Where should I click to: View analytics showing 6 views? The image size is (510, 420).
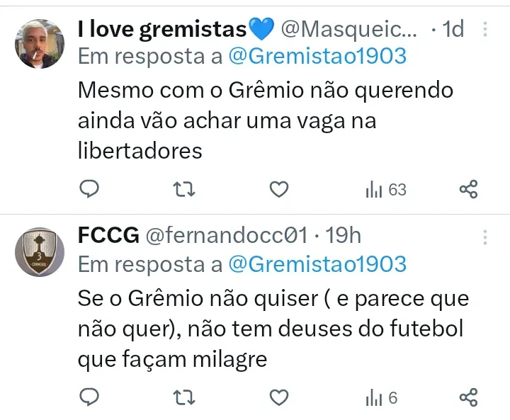click(382, 397)
